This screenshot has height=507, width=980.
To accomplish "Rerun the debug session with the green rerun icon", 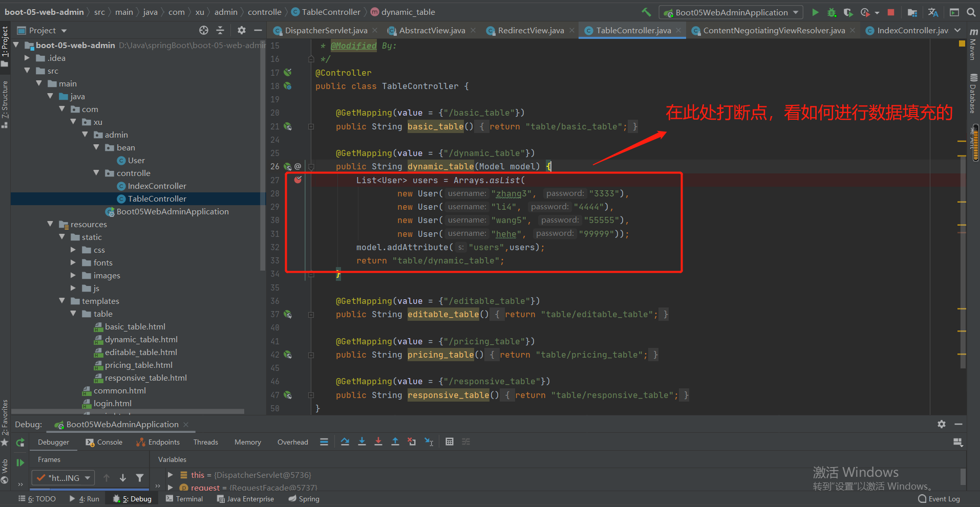I will click(20, 443).
